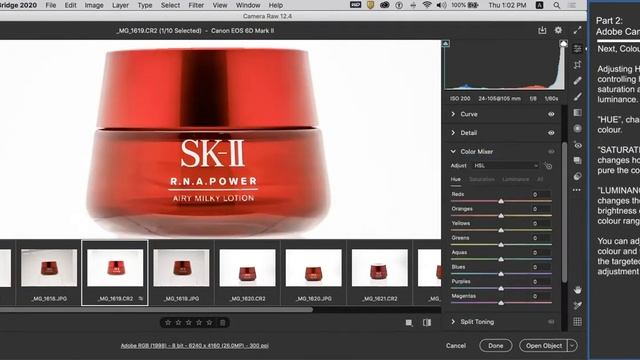This screenshot has width=640, height=360.
Task: Collapse the Color Mixer panel
Action: 453,151
